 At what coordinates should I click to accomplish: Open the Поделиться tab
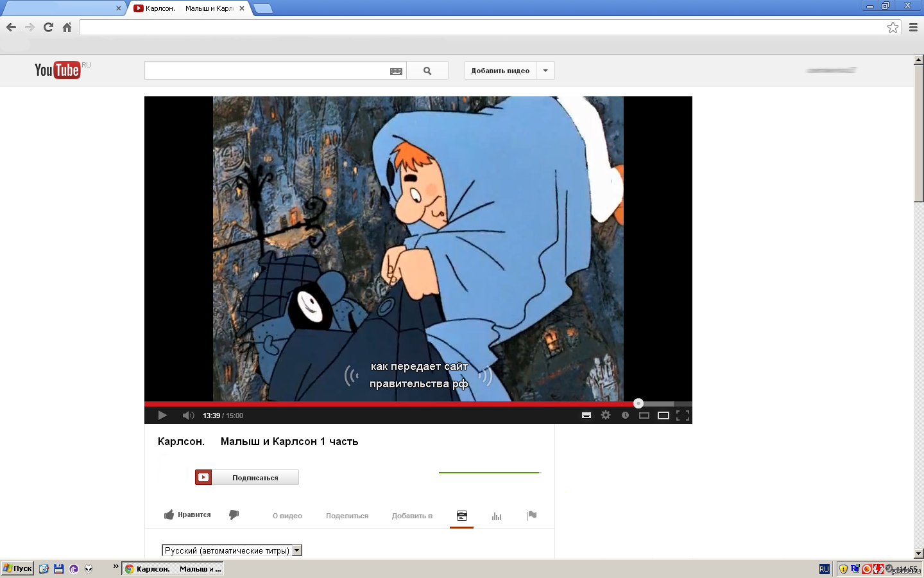coord(347,516)
